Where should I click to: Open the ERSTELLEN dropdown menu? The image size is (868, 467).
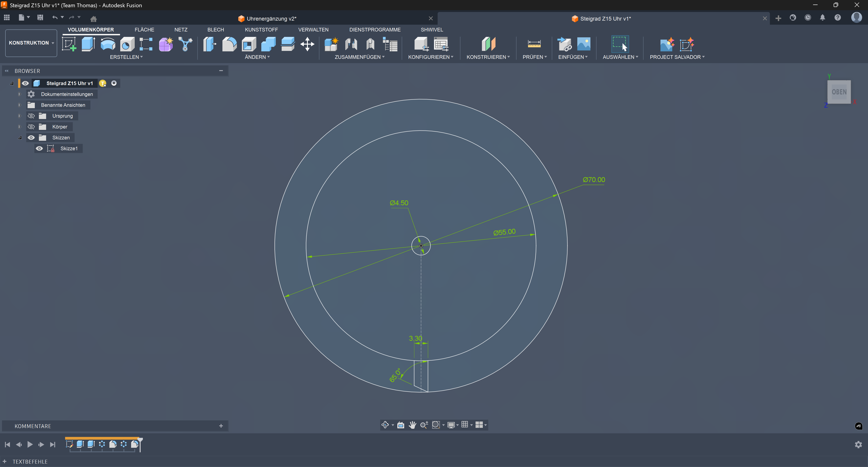pos(126,57)
